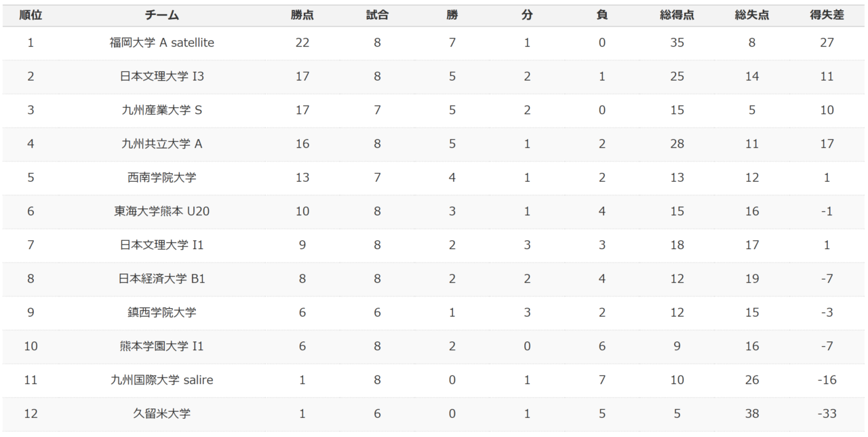Select team 九州産業大学 S

pyautogui.click(x=162, y=110)
